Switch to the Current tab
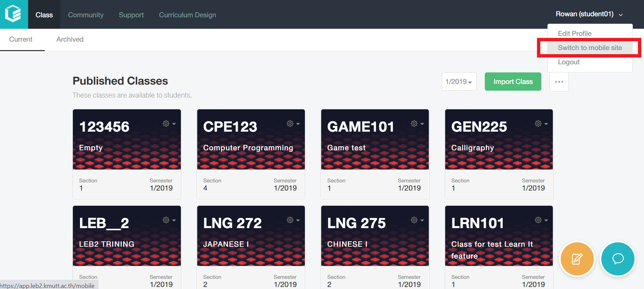The height and width of the screenshot is (289, 644). (x=21, y=39)
